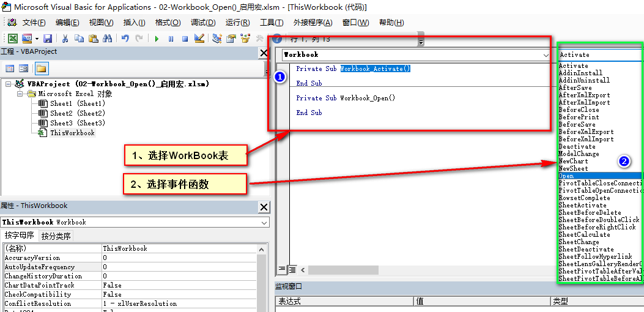Toggle Design Mode icon in toolbar

[x=199, y=39]
